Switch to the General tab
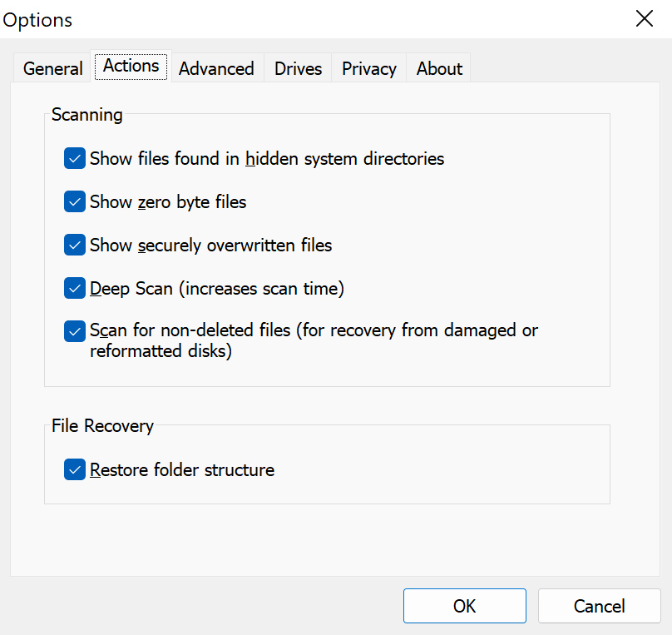This screenshot has height=635, width=672. [52, 68]
